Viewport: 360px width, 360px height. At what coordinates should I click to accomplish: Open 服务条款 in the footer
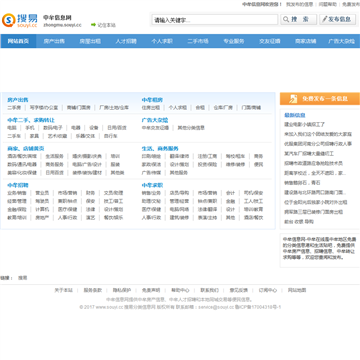[93, 290]
